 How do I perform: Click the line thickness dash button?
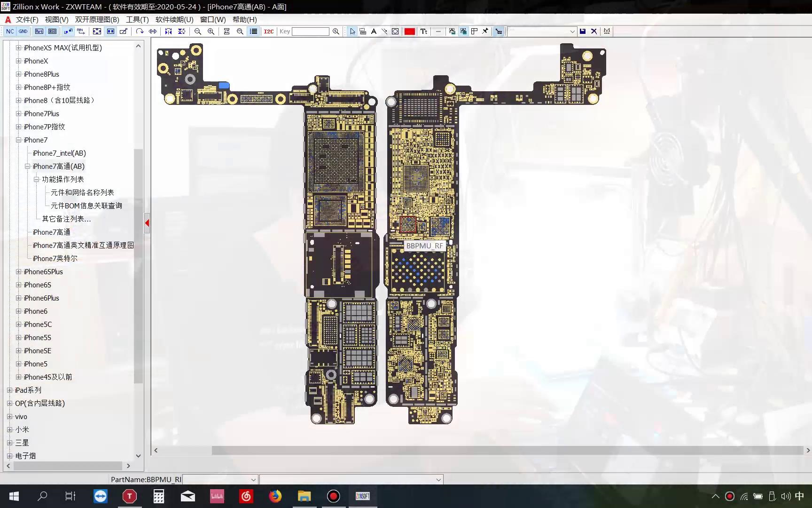[438, 32]
